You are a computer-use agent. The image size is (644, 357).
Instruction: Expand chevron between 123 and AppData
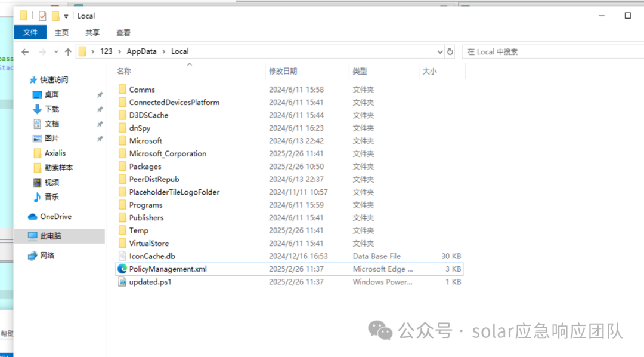[x=119, y=52]
